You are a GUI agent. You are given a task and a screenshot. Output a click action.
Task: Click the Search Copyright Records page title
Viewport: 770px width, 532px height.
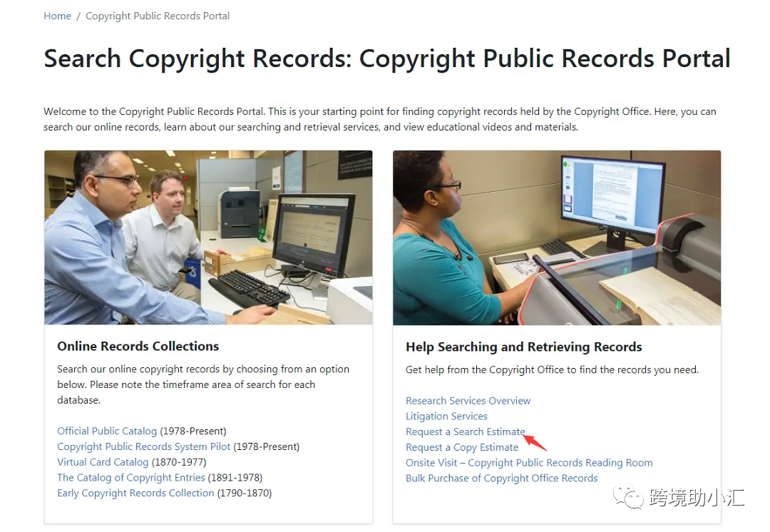(387, 58)
